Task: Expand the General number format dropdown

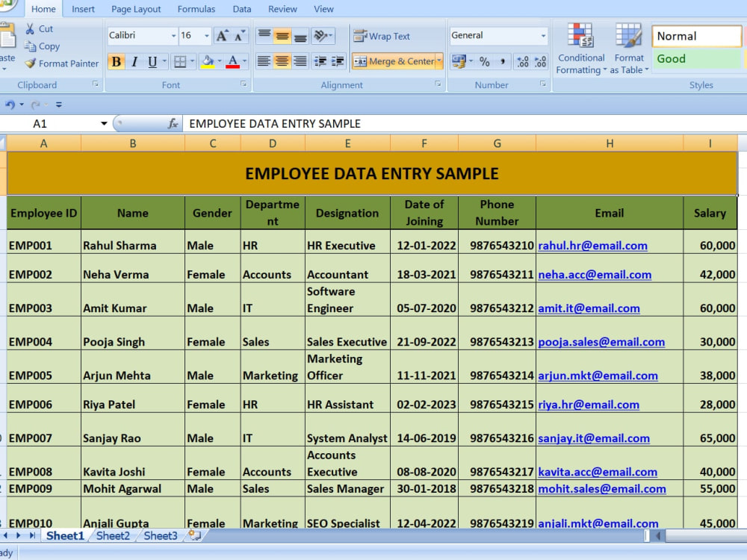Action: pos(543,36)
